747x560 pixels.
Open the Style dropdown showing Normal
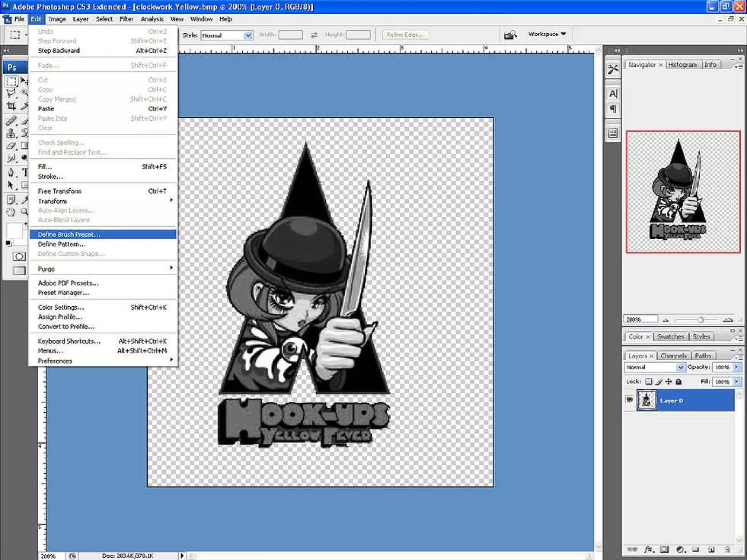pos(248,35)
